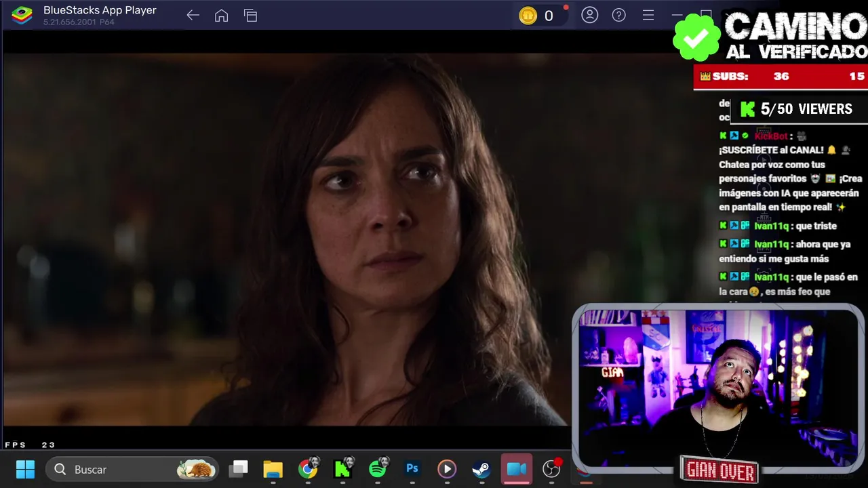Open Windows Start menu
868x488 pixels.
(25, 469)
